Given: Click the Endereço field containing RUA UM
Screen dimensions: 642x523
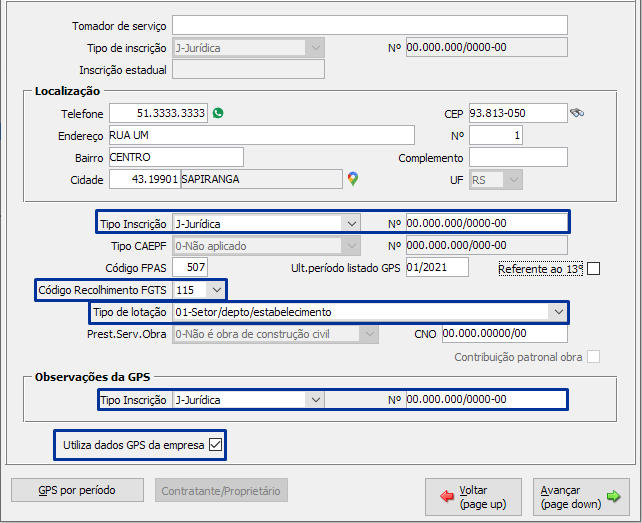Looking at the screenshot, I should [x=262, y=135].
